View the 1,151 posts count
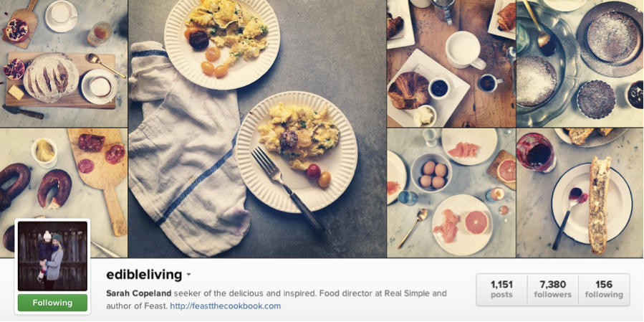644x322 pixels. coord(501,289)
